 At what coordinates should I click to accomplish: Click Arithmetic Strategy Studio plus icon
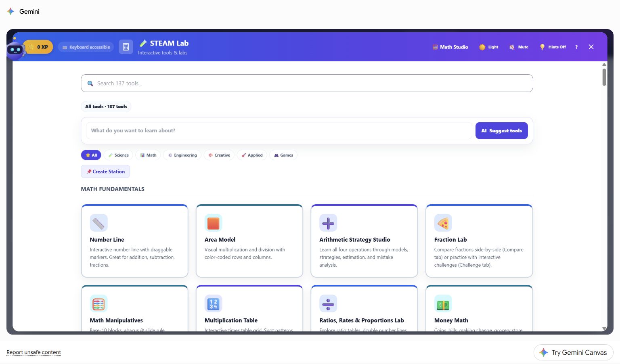(328, 223)
